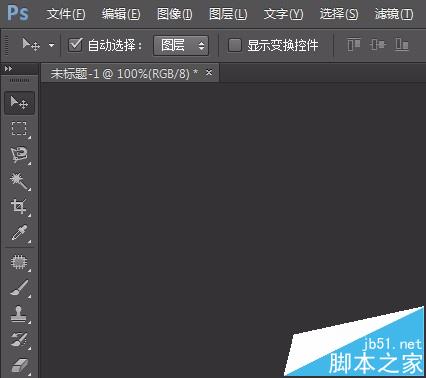Open the 选择(S) menu
Screen dimensions: 426x378
(339, 14)
